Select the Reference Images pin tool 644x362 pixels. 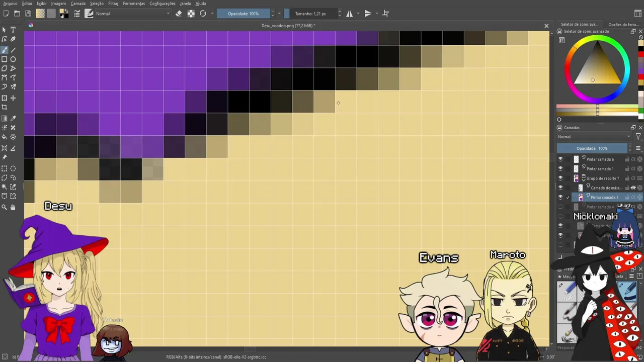tap(5, 157)
